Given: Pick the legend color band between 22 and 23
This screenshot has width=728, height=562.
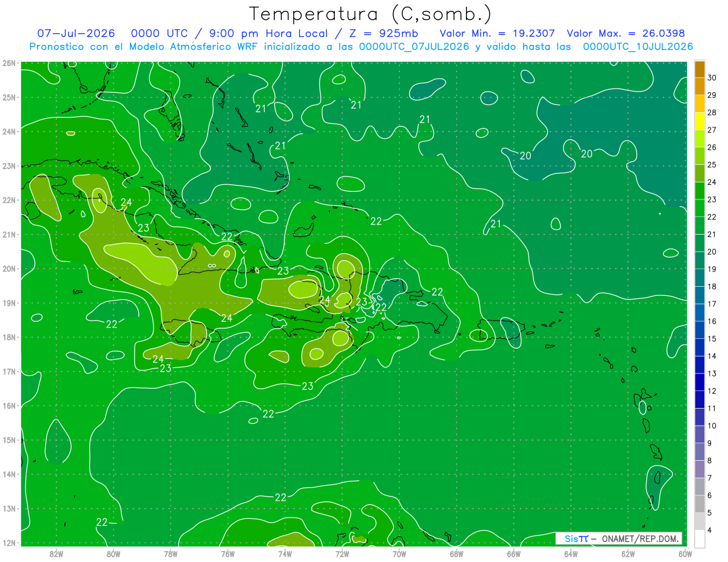Looking at the screenshot, I should [x=699, y=209].
